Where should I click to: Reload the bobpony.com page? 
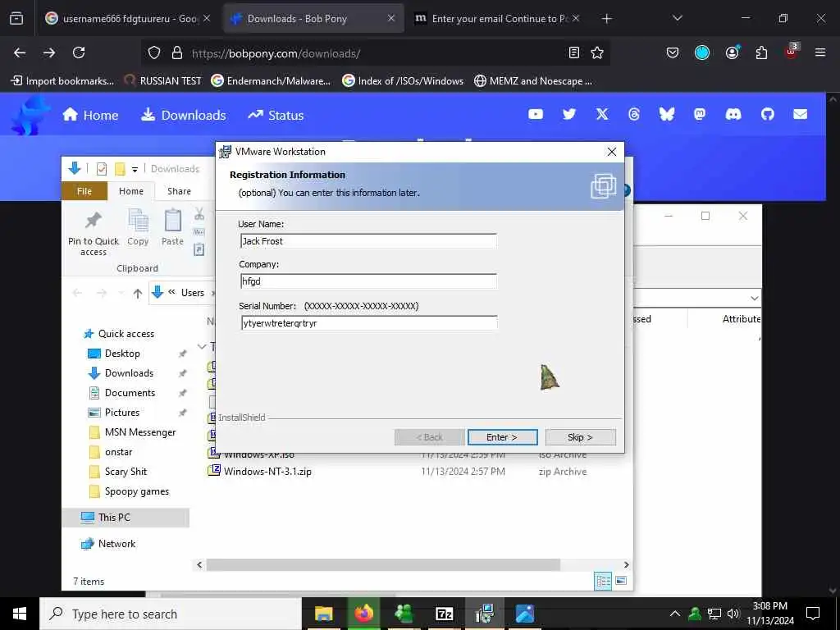(79, 52)
